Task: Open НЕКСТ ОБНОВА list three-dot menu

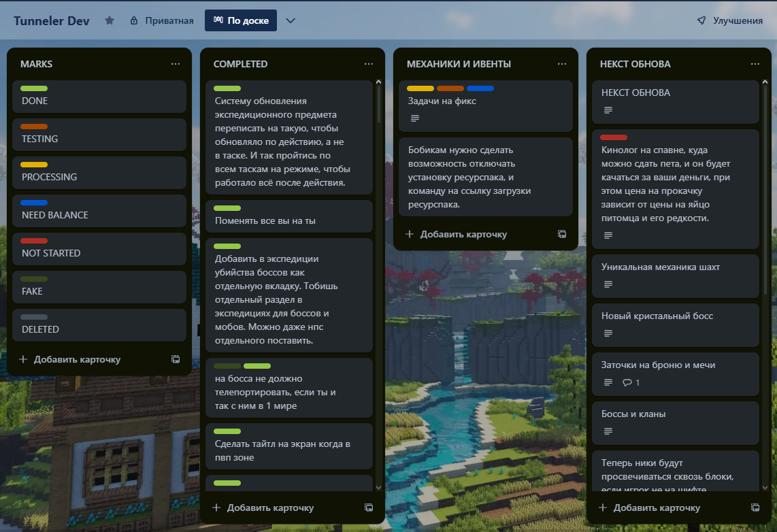Action: [755, 64]
